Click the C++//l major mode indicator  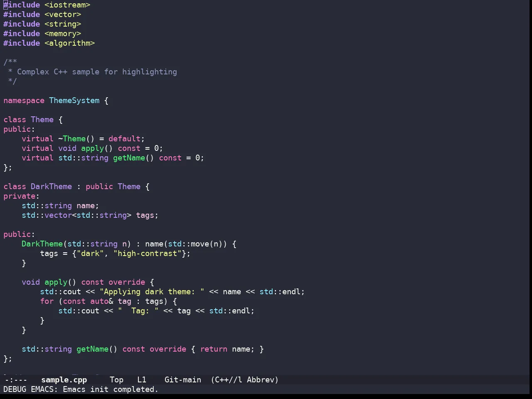coord(227,379)
